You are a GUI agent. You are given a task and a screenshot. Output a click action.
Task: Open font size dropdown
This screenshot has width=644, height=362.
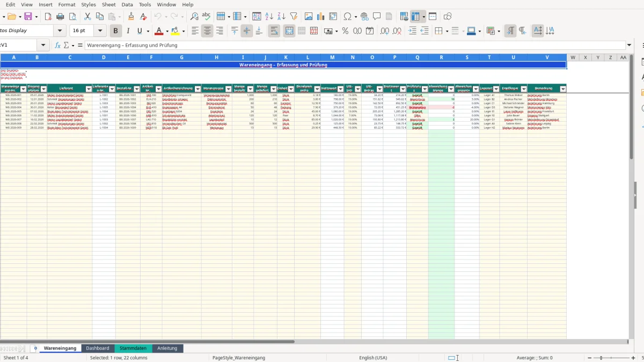pos(100,31)
